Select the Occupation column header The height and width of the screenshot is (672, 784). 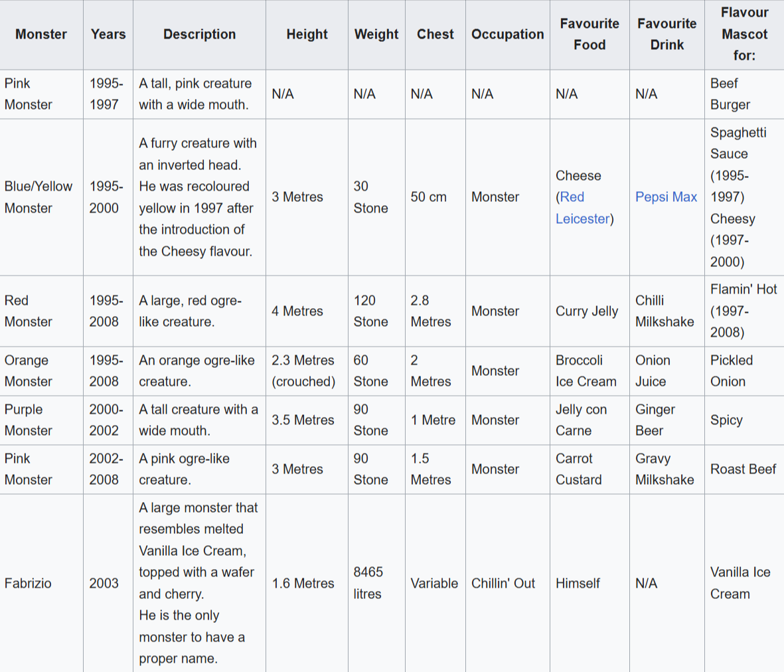click(507, 35)
